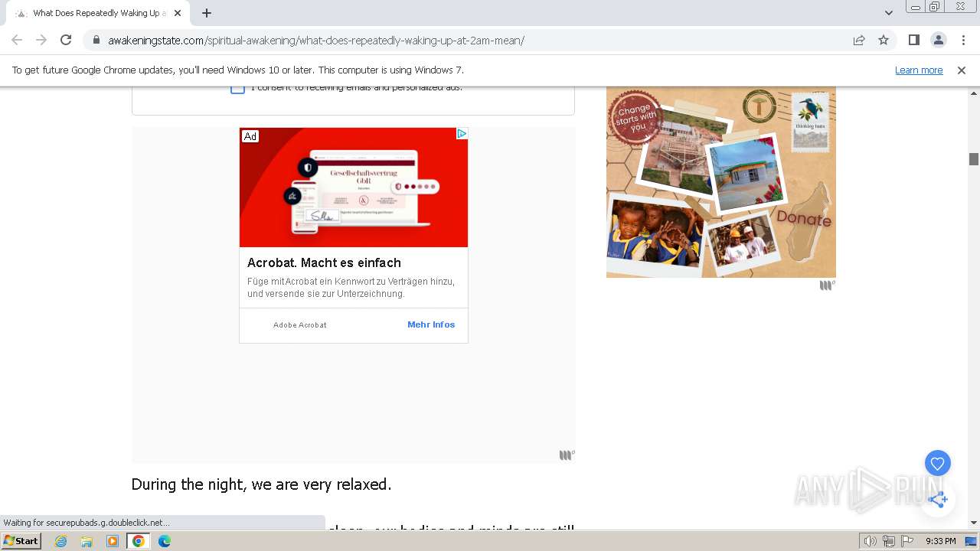Open Chrome side panel icon
980x551 pixels.
click(x=913, y=40)
